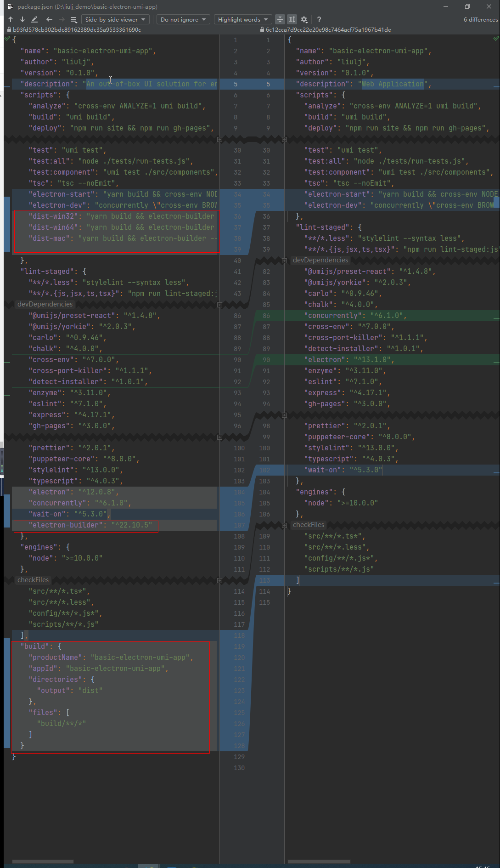Click the right horizontal scrollbar

pyautogui.click(x=319, y=862)
